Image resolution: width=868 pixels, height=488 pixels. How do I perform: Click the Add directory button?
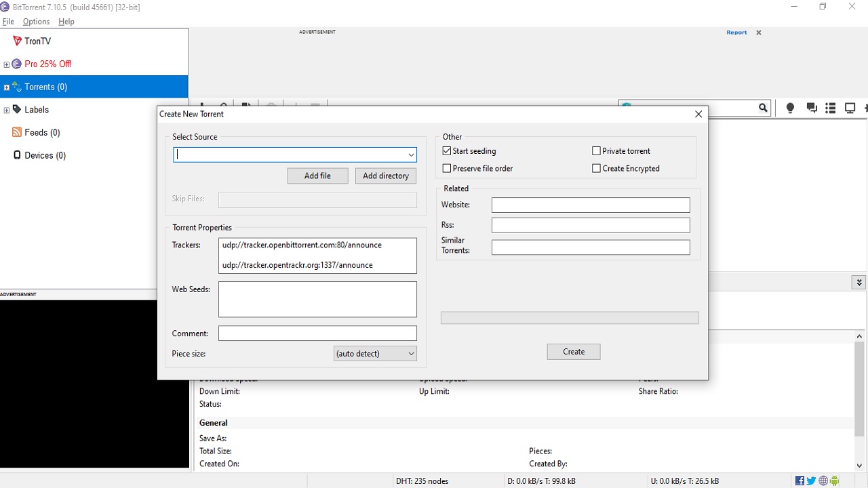click(x=386, y=176)
